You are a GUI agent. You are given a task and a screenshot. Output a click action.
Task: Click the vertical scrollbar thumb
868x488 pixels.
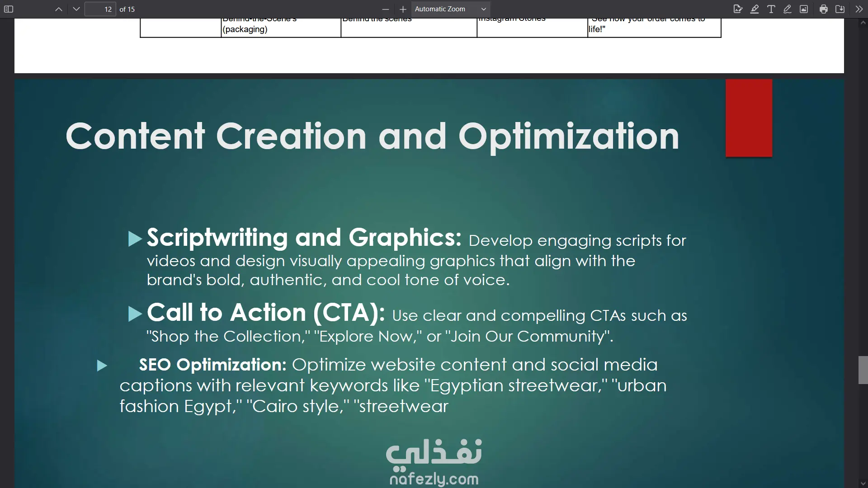(x=863, y=370)
